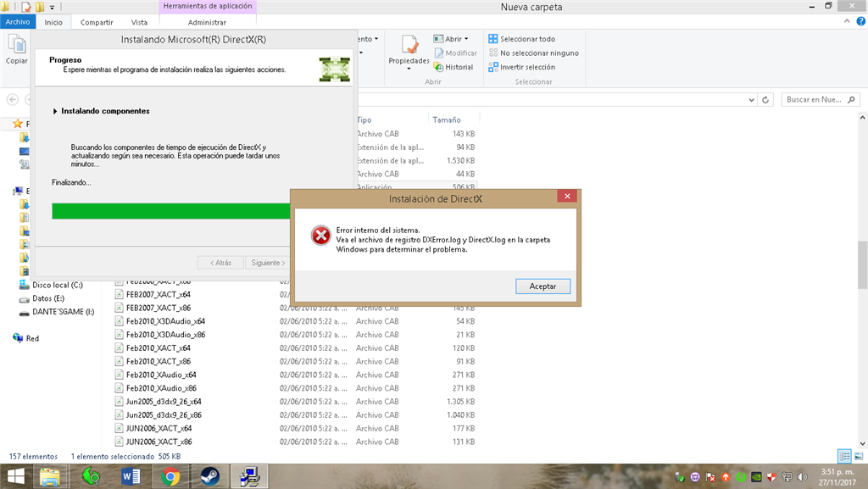Click the Modificar ribbon item

pos(455,53)
